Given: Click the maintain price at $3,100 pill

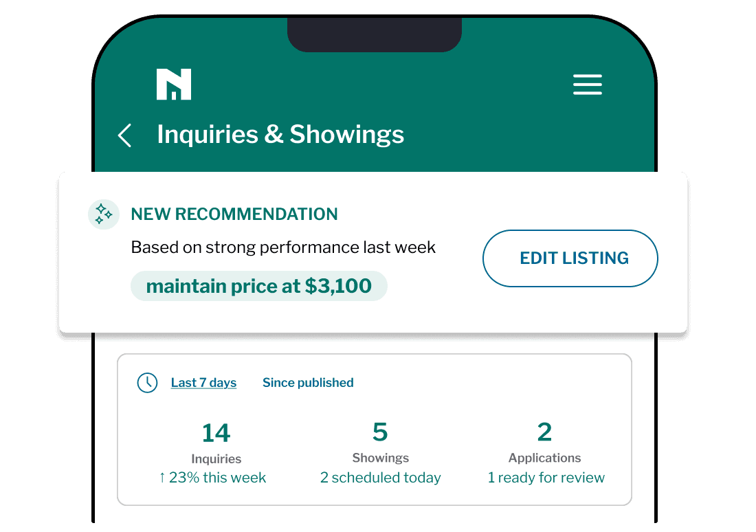Looking at the screenshot, I should (258, 286).
